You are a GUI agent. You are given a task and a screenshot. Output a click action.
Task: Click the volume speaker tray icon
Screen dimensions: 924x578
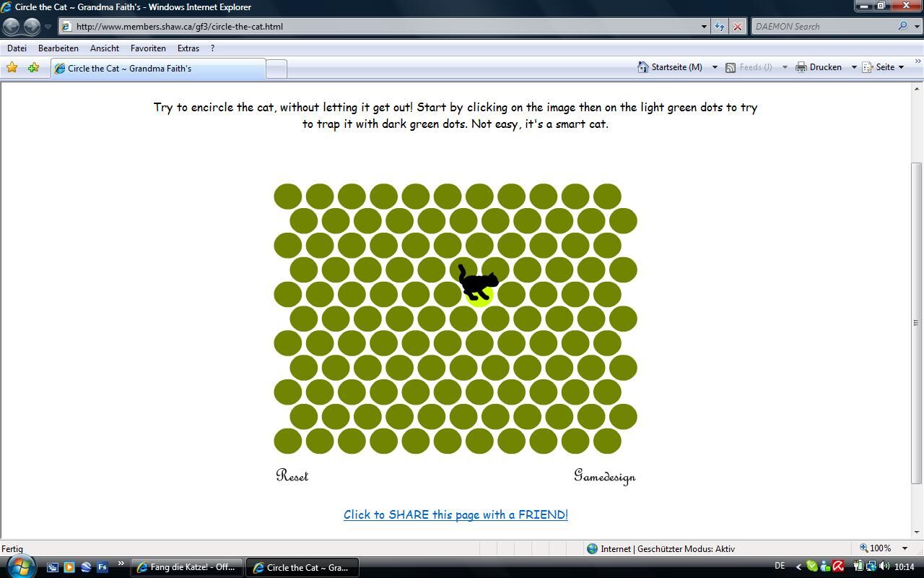click(x=884, y=567)
